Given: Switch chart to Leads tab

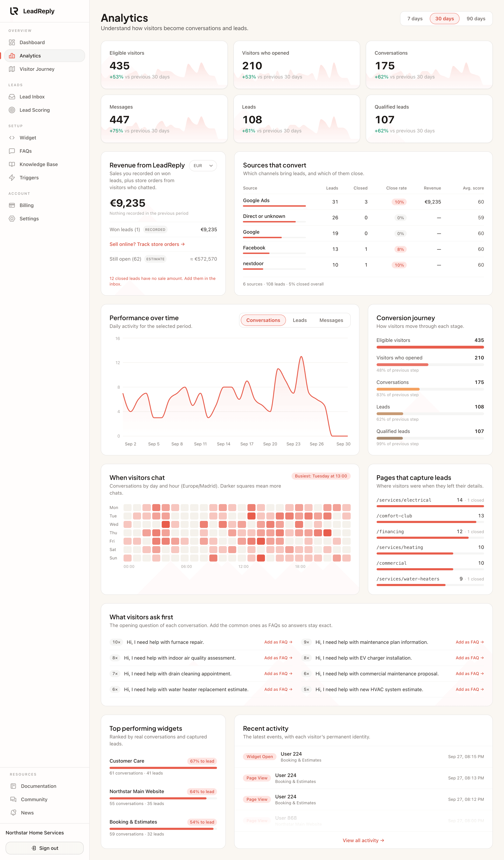Looking at the screenshot, I should coord(299,320).
